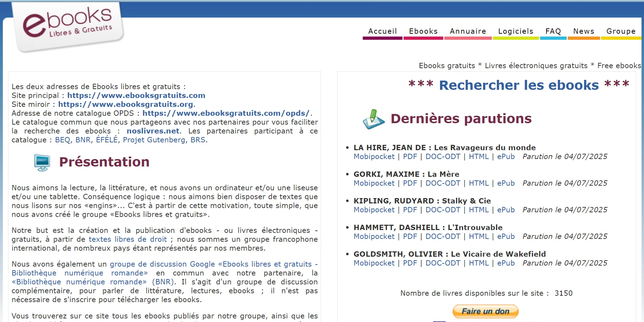Get DOC-ODT of Stalky & Cie
The image size is (644, 322).
coord(443,210)
